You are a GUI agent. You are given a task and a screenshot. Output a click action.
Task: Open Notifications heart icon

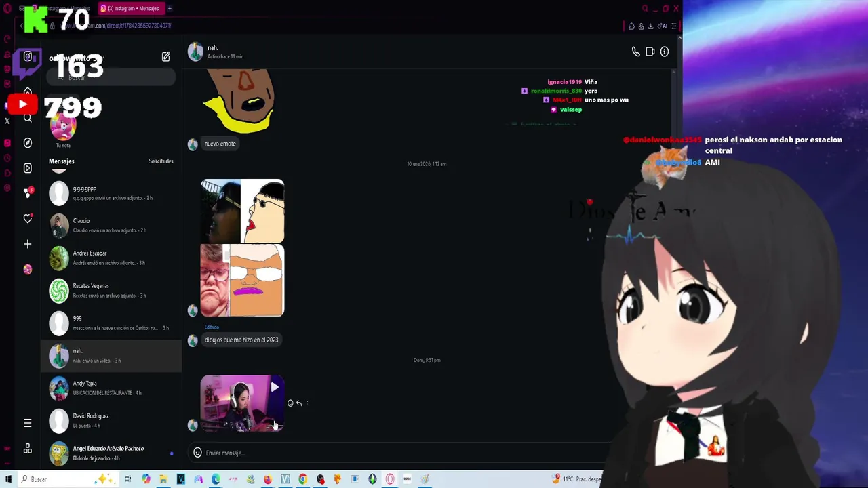coord(28,219)
